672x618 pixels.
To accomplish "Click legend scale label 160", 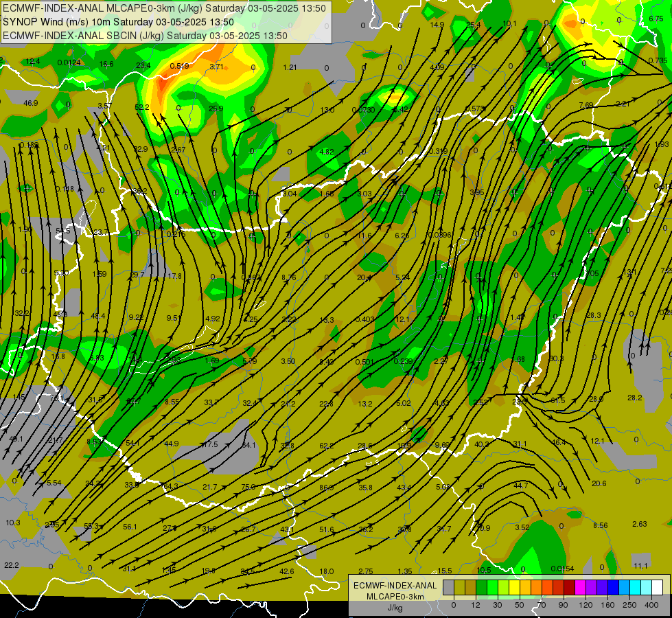I will point(607,605).
